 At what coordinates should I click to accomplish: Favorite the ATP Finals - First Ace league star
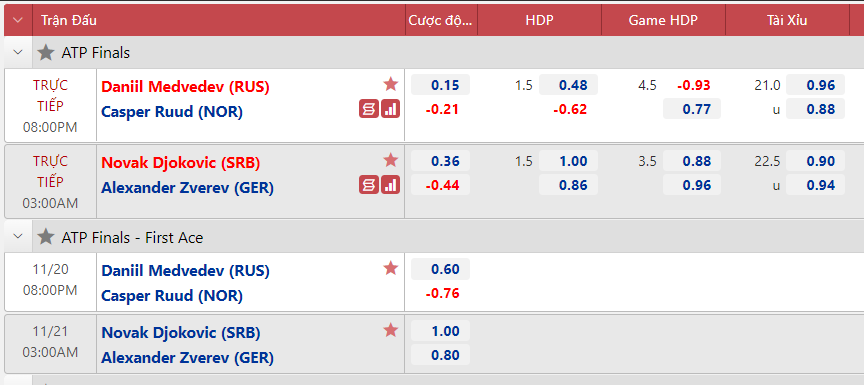(x=46, y=237)
